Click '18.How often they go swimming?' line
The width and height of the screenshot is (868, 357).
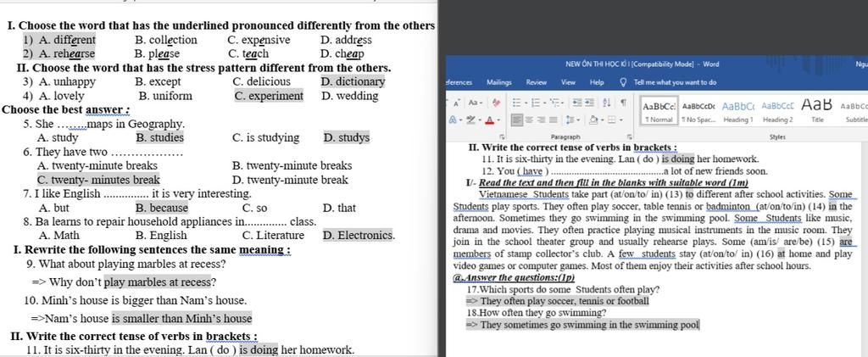537,313
